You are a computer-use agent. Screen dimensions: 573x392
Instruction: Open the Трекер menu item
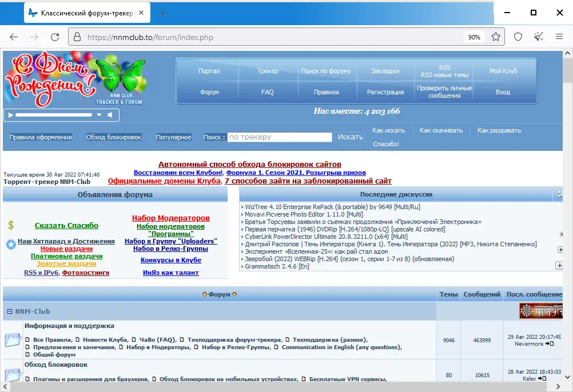pyautogui.click(x=268, y=71)
